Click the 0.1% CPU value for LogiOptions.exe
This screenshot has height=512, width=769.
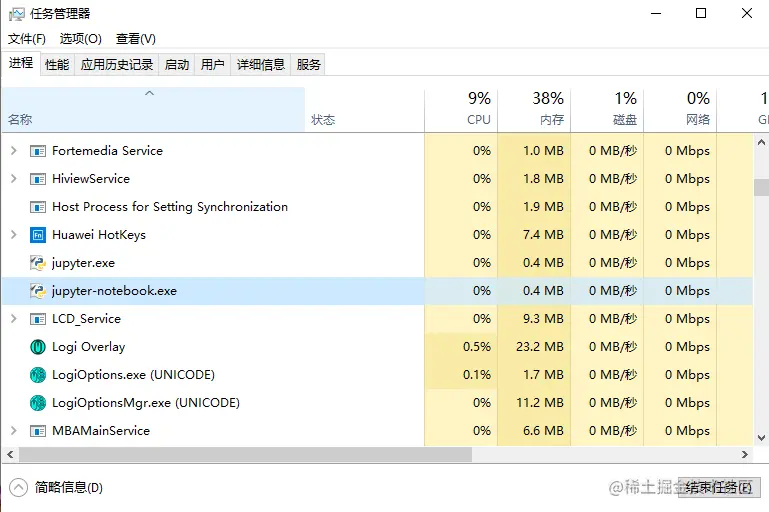[477, 375]
